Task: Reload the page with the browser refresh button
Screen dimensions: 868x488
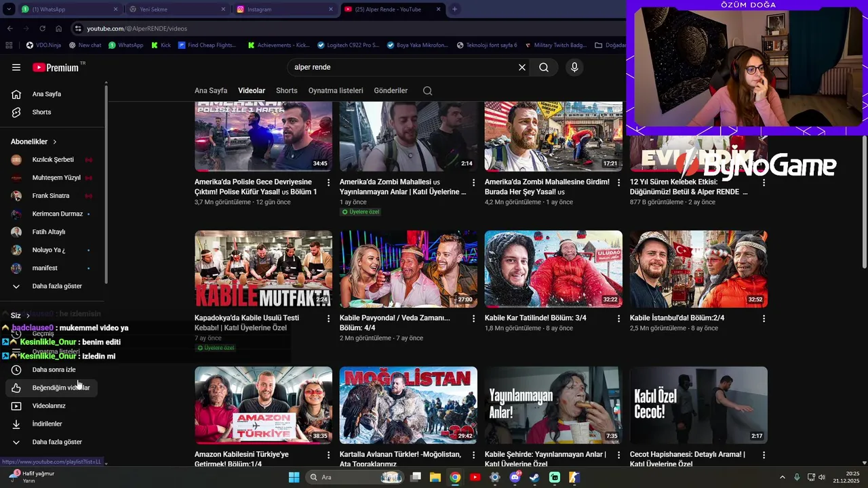Action: click(x=42, y=28)
